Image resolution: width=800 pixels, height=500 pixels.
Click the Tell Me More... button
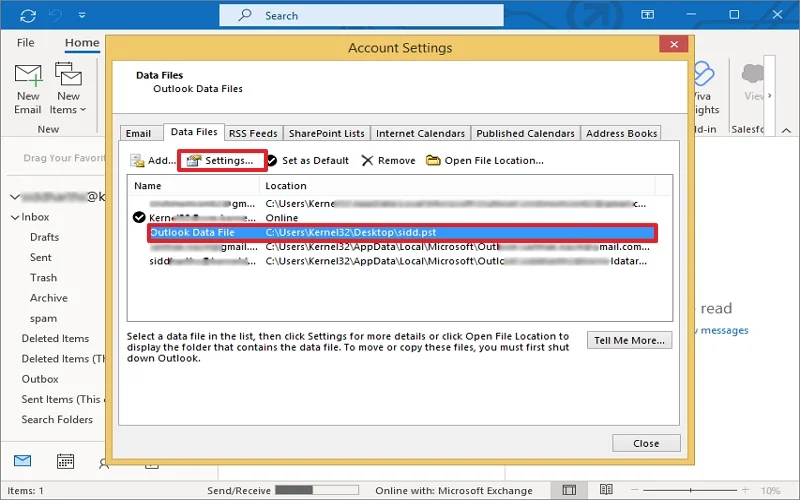tap(629, 340)
